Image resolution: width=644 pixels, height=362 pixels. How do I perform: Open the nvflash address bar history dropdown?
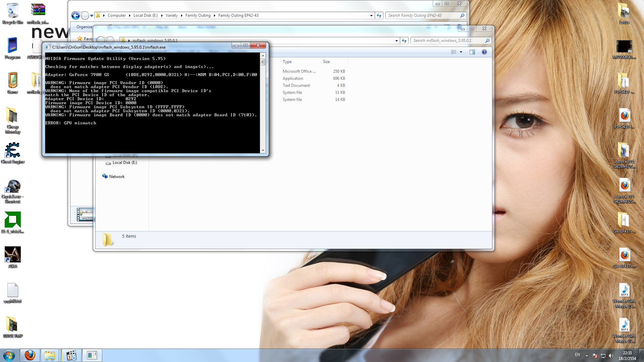396,41
